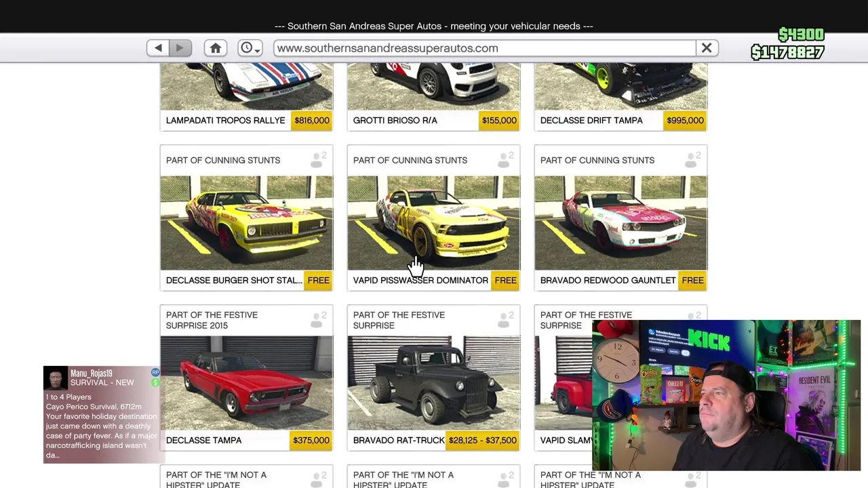Viewport: 868px width, 488px height.
Task: Click FESTIVE SURPRISE header above Rat-Truck
Action: click(399, 321)
